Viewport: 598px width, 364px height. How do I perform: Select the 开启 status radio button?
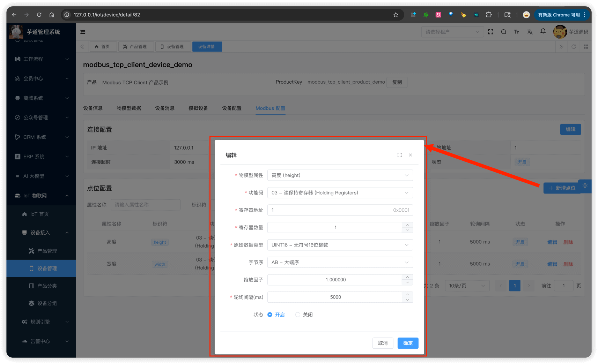[270, 314]
